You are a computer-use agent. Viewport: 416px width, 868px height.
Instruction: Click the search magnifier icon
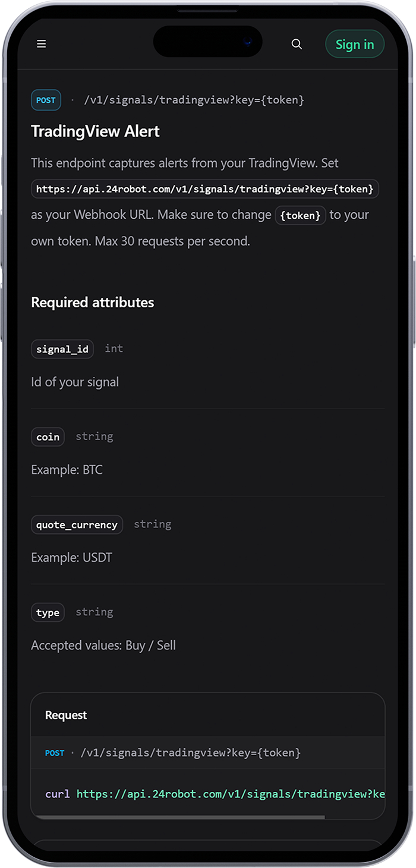click(x=297, y=44)
